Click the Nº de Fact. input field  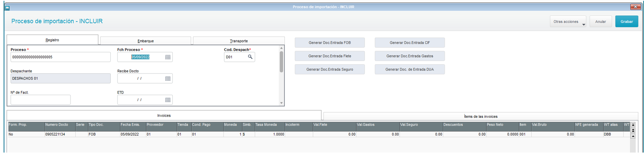(40, 100)
